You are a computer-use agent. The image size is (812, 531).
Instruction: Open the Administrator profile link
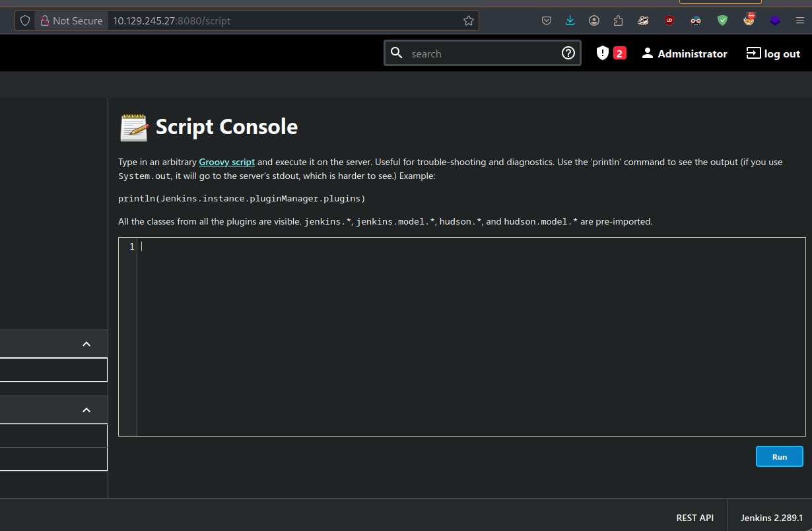coord(693,53)
